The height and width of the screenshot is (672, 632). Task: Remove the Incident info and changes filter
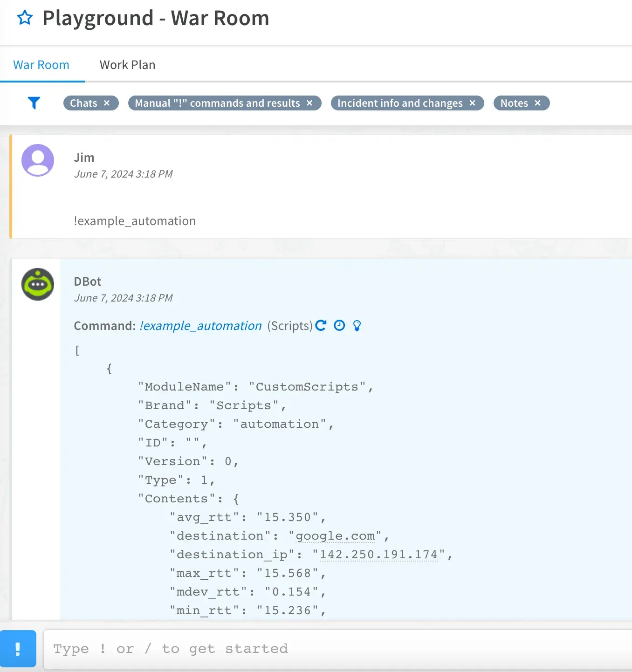472,103
